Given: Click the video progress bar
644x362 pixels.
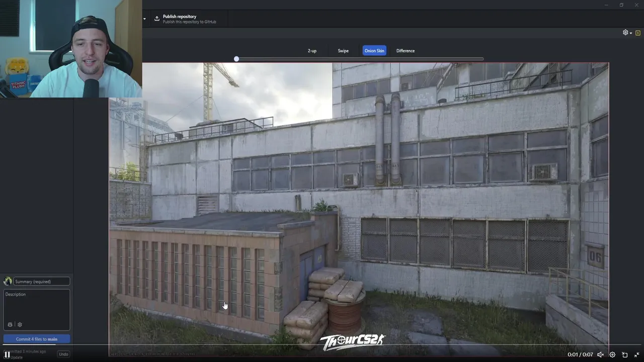Looking at the screenshot, I should [x=322, y=345].
